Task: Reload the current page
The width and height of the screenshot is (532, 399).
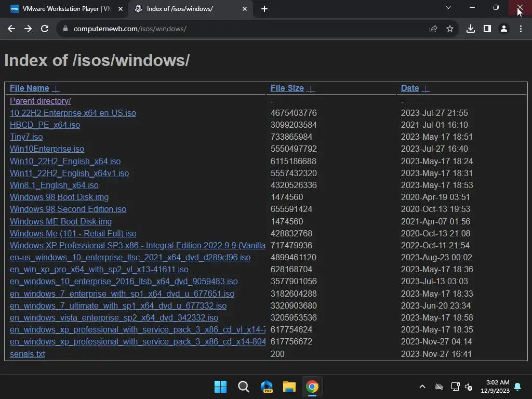Action: pos(45,29)
